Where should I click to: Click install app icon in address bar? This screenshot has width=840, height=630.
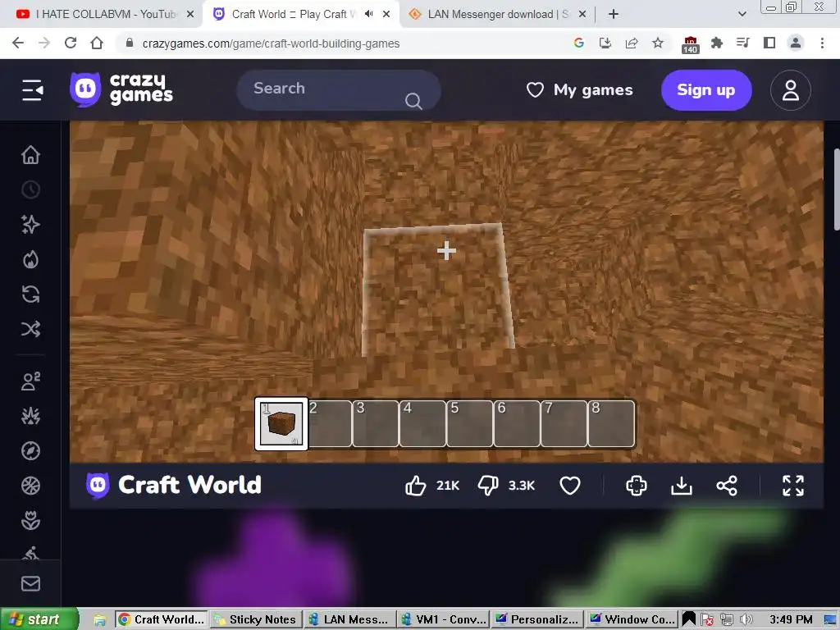coord(605,43)
